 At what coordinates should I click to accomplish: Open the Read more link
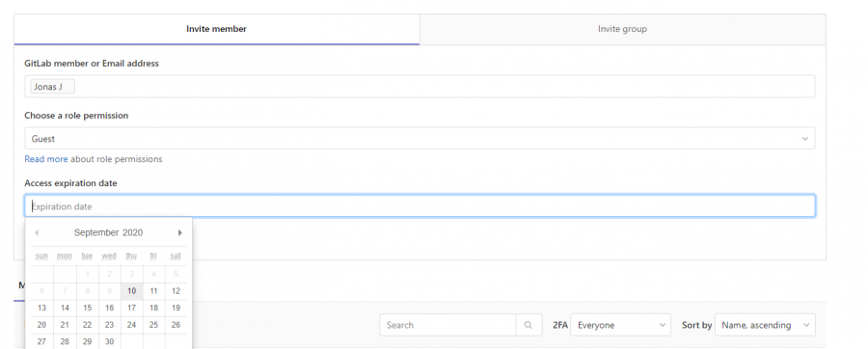pyautogui.click(x=46, y=159)
